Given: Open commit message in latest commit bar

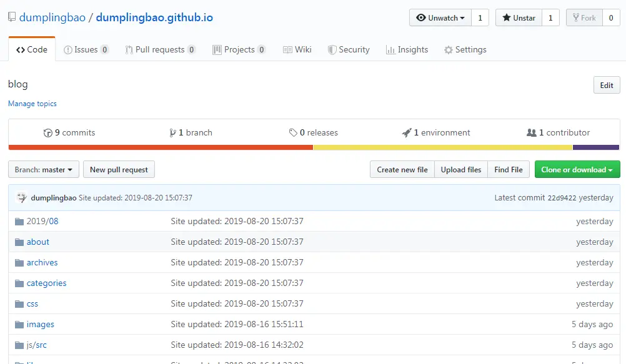Looking at the screenshot, I should click(136, 198).
